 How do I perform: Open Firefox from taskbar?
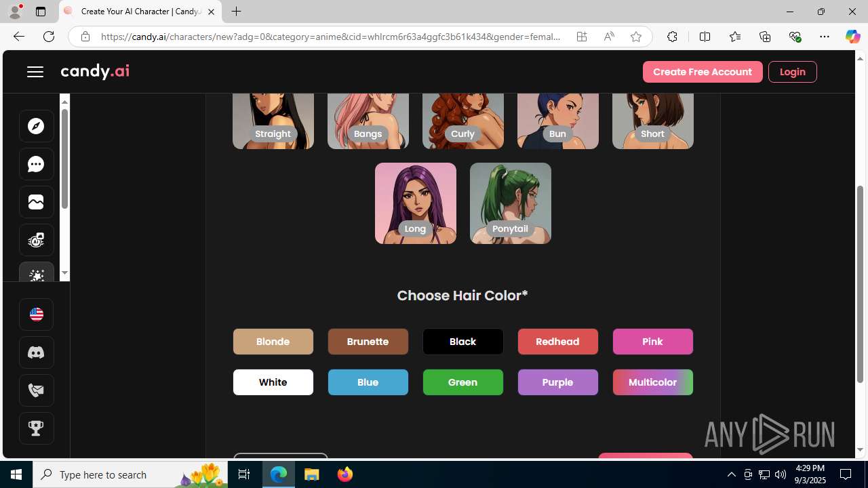pyautogui.click(x=344, y=474)
